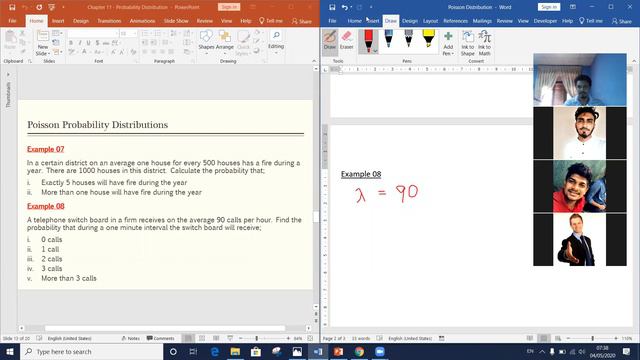Toggle Bold in PowerPoint ribbon
The image size is (640, 360).
pyautogui.click(x=71, y=43)
